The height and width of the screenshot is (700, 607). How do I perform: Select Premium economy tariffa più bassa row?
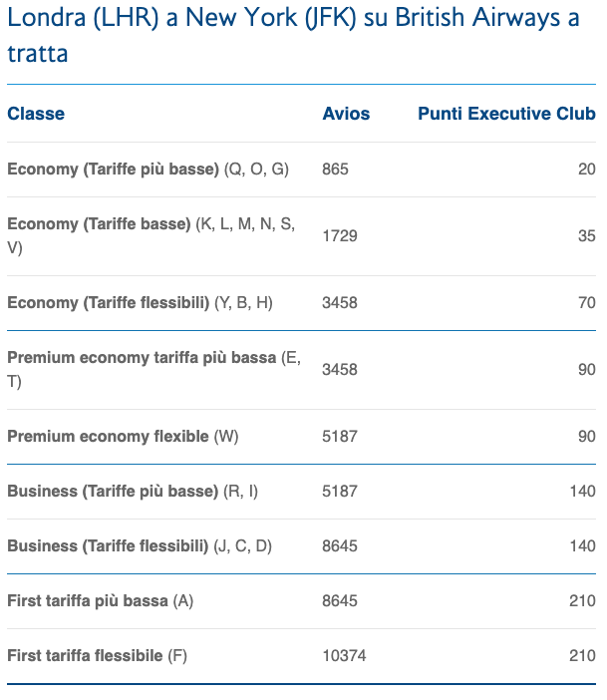click(301, 370)
